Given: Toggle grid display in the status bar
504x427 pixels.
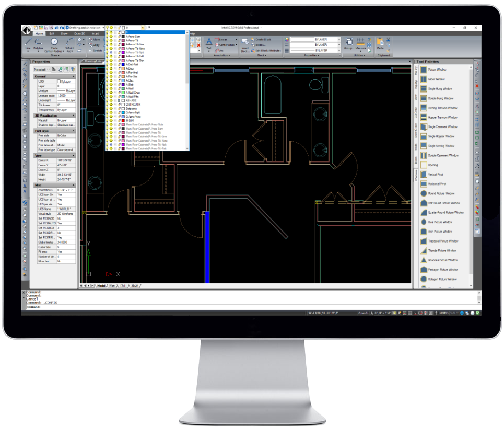Looking at the screenshot, I should pyautogui.click(x=410, y=313).
